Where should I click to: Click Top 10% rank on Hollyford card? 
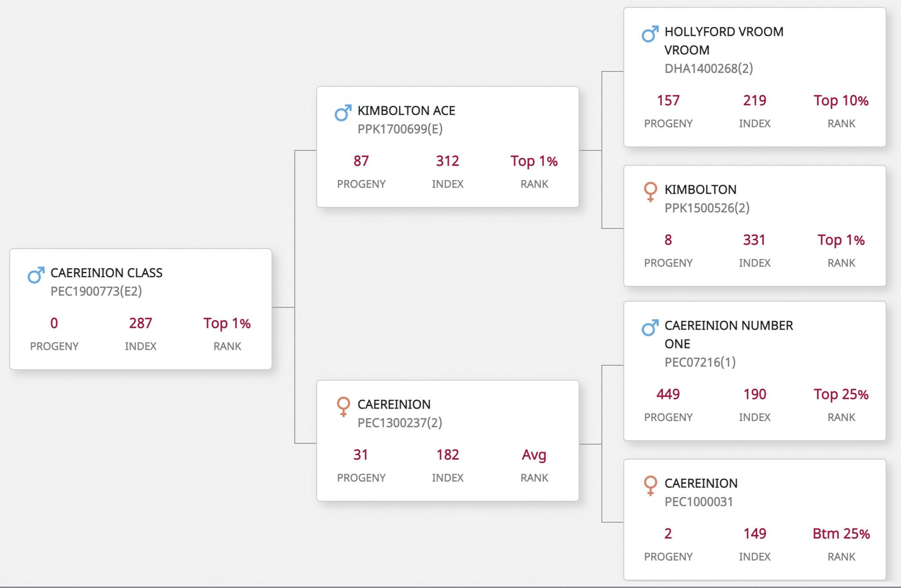tap(841, 100)
